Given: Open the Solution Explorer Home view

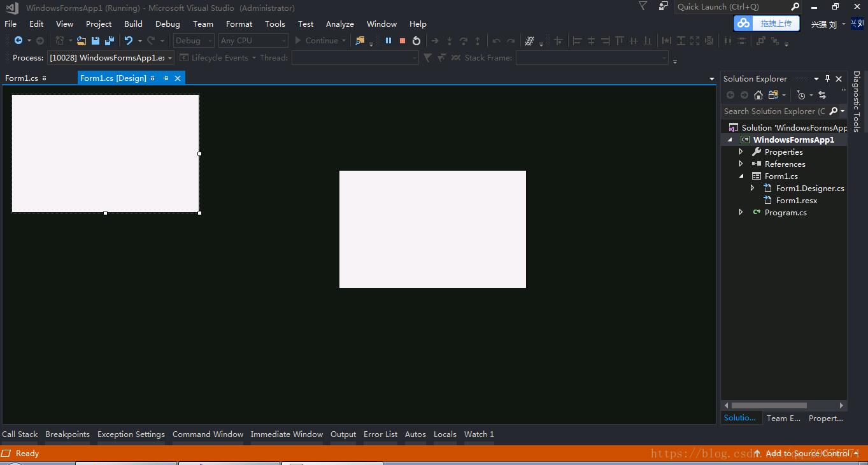Looking at the screenshot, I should pyautogui.click(x=758, y=95).
